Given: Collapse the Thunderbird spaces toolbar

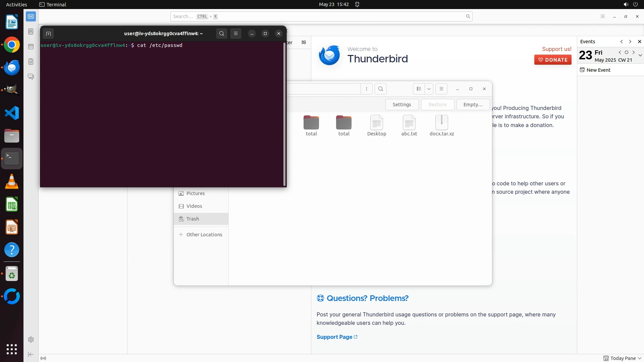Looking at the screenshot, I should pyautogui.click(x=31, y=354).
